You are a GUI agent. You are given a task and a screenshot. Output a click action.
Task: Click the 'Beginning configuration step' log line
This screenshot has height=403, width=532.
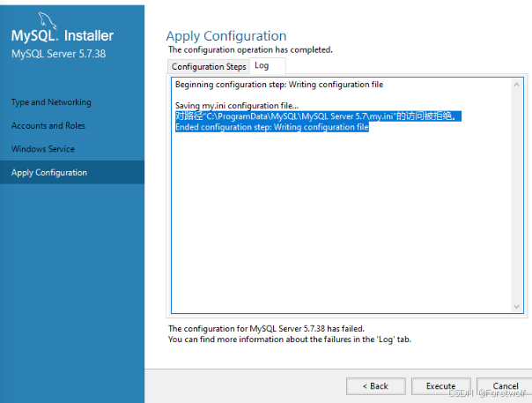pyautogui.click(x=279, y=85)
